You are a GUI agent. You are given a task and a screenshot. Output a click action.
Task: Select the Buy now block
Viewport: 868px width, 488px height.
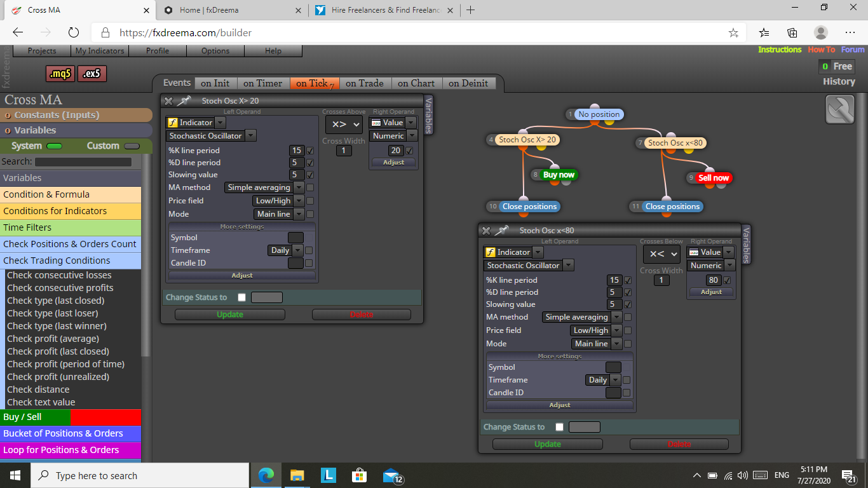pyautogui.click(x=559, y=175)
